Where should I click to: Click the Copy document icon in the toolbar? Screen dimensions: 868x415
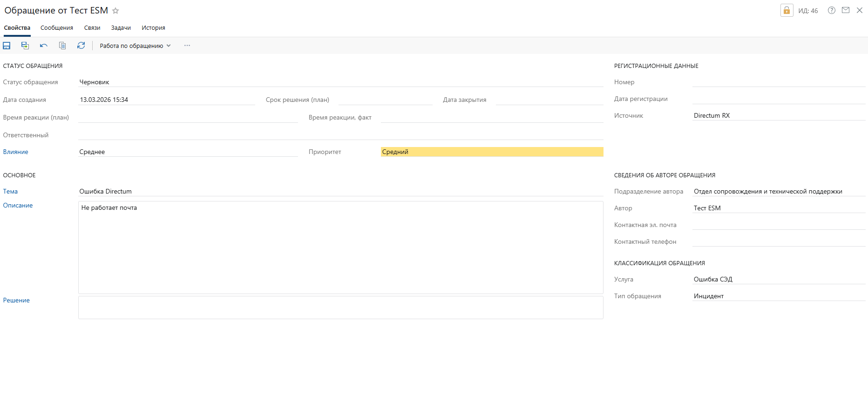click(62, 46)
